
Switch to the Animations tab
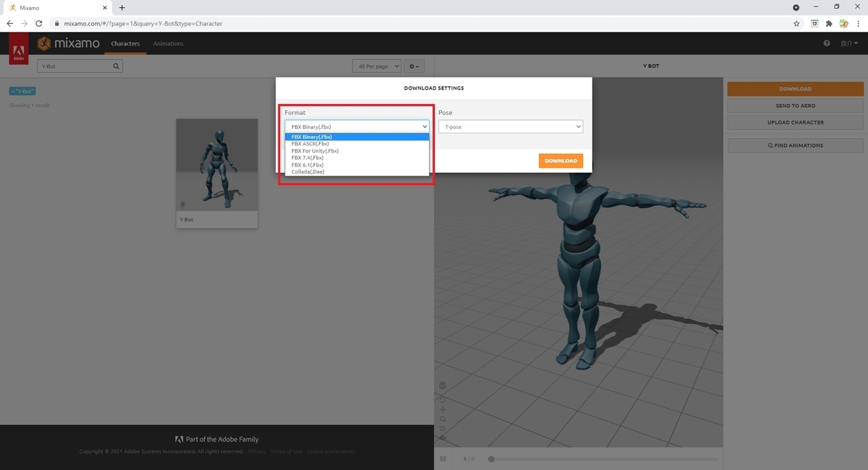(x=169, y=43)
